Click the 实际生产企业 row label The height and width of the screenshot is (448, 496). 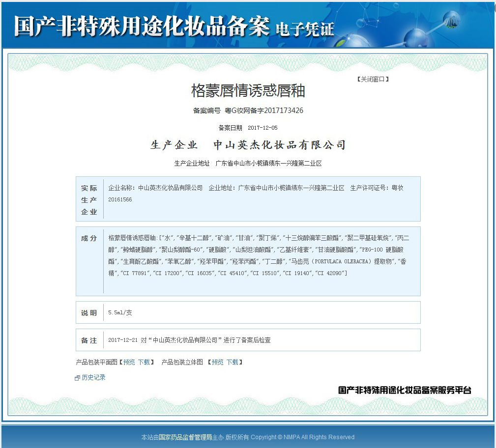89,200
